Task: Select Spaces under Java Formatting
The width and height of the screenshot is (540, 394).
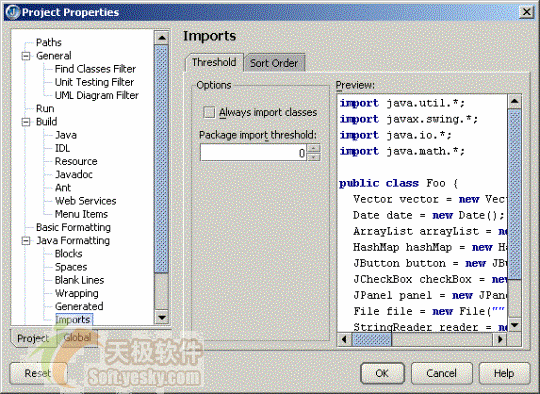Action: (71, 267)
